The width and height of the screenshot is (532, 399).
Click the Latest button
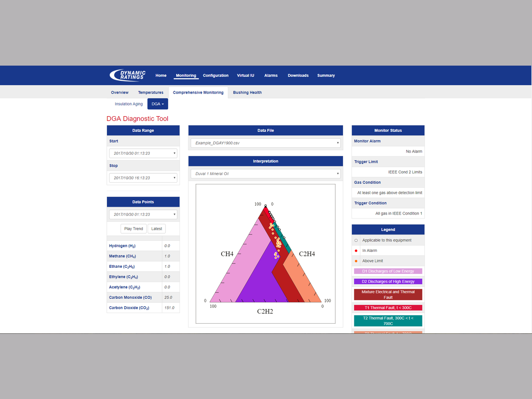[x=156, y=229]
